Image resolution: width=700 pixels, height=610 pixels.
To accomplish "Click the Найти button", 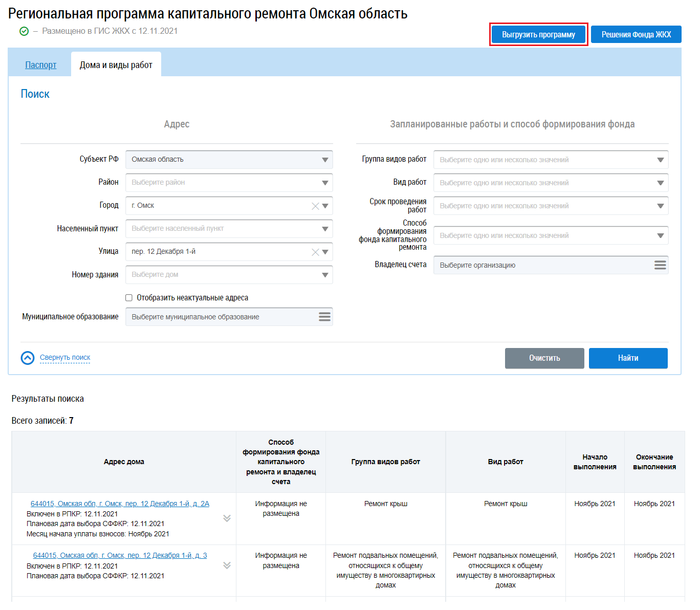I will tap(628, 358).
